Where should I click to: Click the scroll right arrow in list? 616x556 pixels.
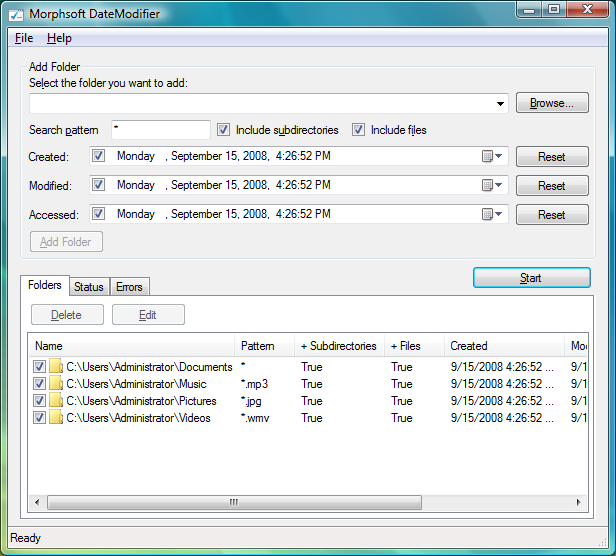click(579, 502)
